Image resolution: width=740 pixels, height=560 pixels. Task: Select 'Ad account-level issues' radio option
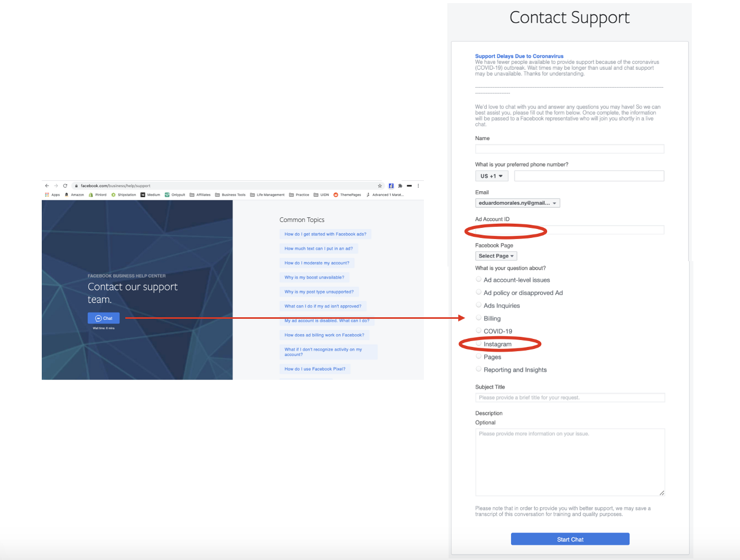(478, 279)
